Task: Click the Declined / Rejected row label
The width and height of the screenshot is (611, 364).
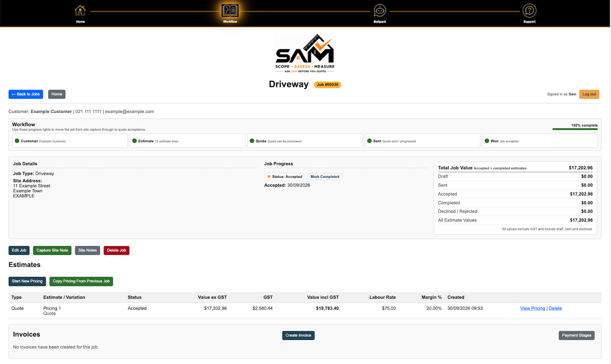Action: (457, 211)
